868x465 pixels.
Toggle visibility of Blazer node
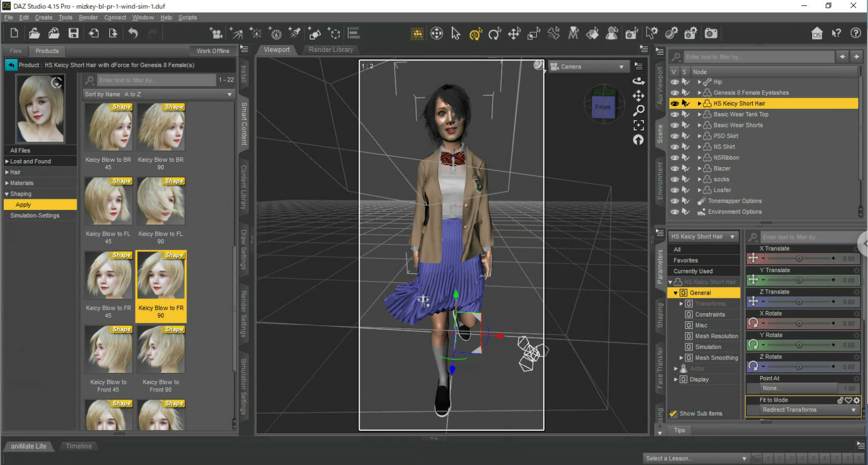pyautogui.click(x=675, y=168)
